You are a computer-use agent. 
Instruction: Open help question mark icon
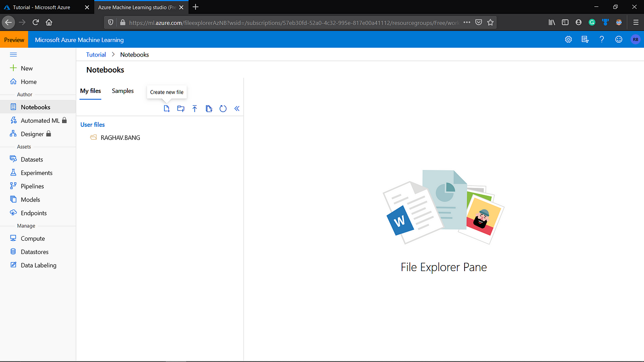tap(602, 40)
